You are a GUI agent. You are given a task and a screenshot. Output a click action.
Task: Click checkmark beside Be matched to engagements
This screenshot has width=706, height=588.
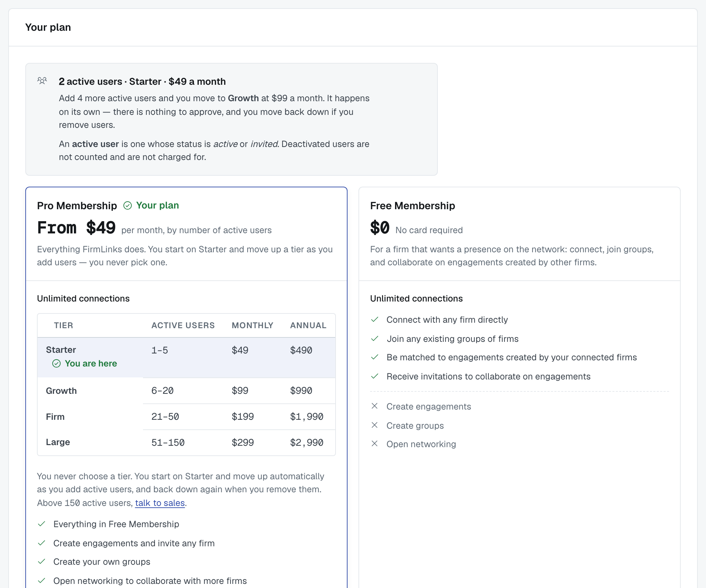coord(375,357)
